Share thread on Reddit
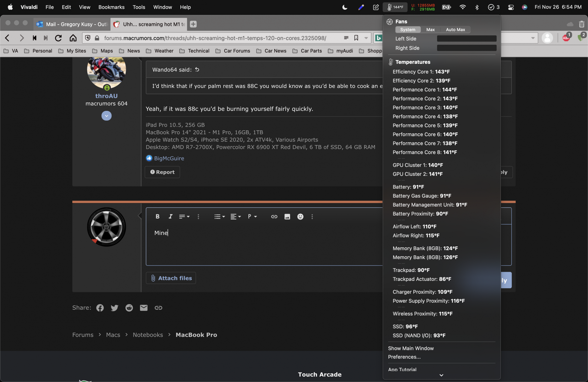 (x=129, y=308)
